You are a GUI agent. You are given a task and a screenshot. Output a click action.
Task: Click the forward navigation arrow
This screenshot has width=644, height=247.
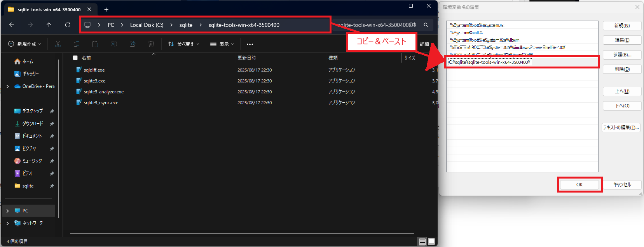30,25
